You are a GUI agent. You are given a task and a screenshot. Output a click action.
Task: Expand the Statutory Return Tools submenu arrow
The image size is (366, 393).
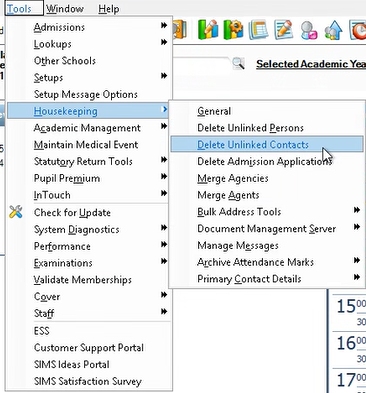point(164,160)
